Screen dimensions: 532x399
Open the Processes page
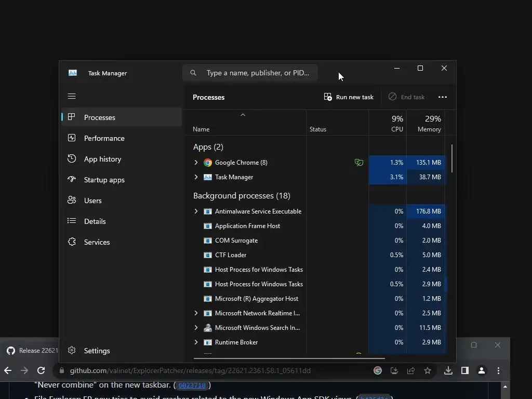[x=122, y=117]
